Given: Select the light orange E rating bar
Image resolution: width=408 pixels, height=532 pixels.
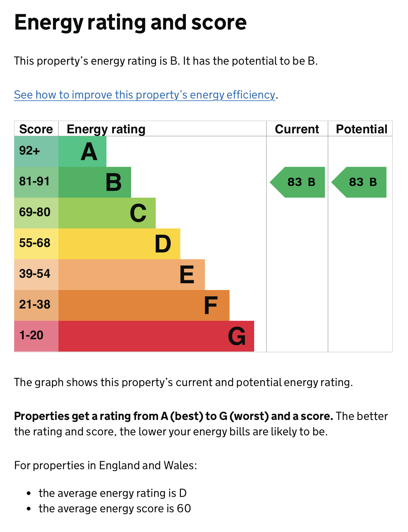Looking at the screenshot, I should [x=132, y=275].
